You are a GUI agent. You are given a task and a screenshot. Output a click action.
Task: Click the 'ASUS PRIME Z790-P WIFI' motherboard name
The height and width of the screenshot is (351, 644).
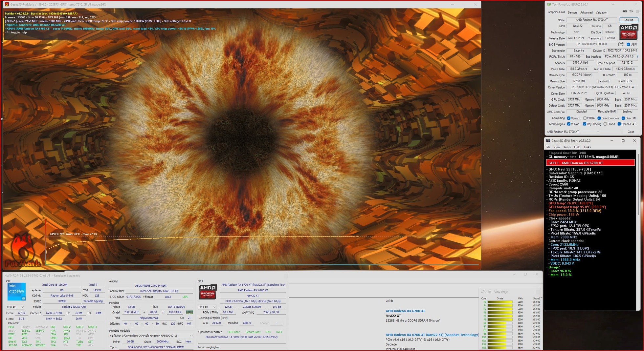pyautogui.click(x=151, y=286)
